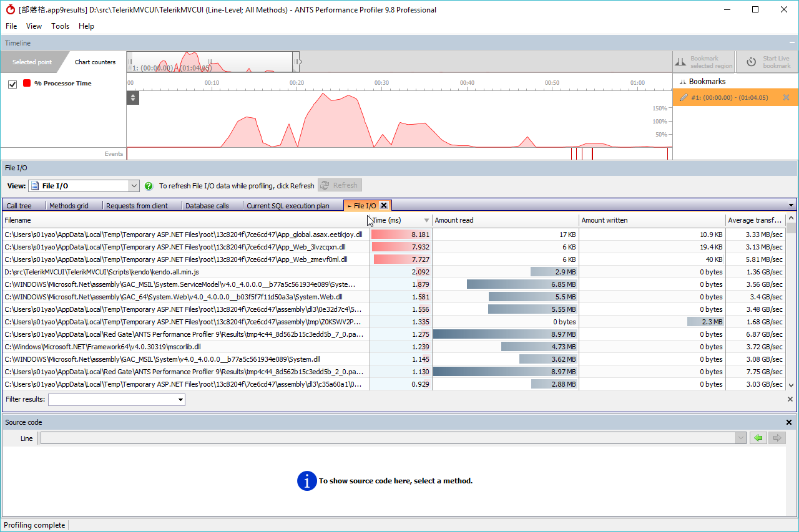Click the forward-navigation arrow in Source code panel
Viewport: 799px width, 532px height.
click(777, 437)
